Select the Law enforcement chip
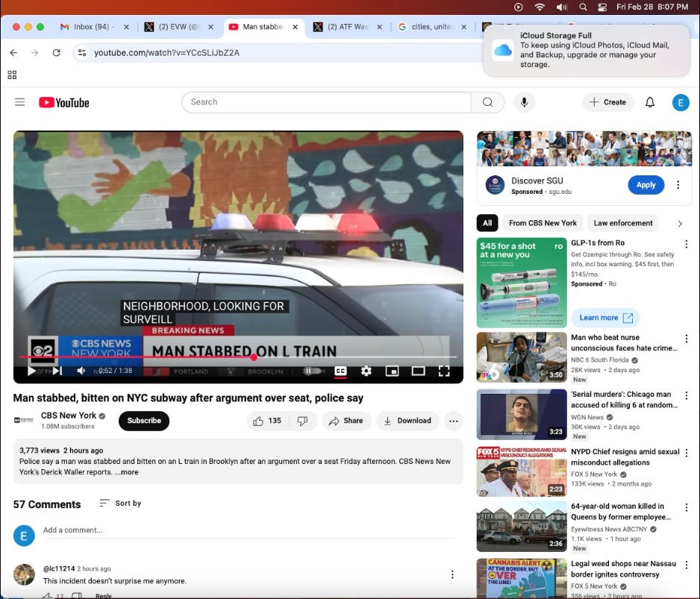This screenshot has width=700, height=599. (623, 223)
